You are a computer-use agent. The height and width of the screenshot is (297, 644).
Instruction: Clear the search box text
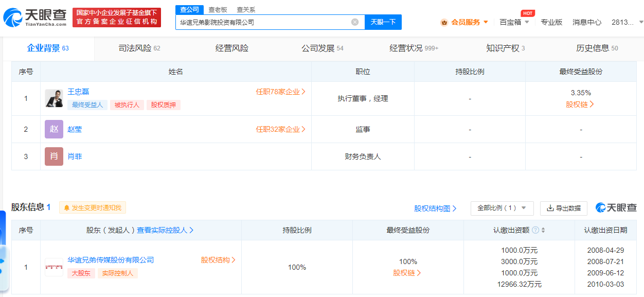coord(355,22)
